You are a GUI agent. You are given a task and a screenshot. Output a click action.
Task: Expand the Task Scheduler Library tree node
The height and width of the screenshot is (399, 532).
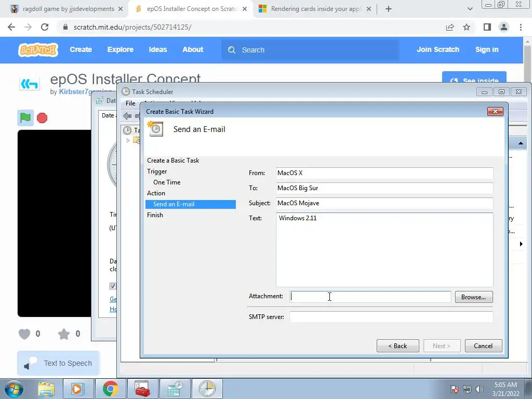click(x=128, y=140)
